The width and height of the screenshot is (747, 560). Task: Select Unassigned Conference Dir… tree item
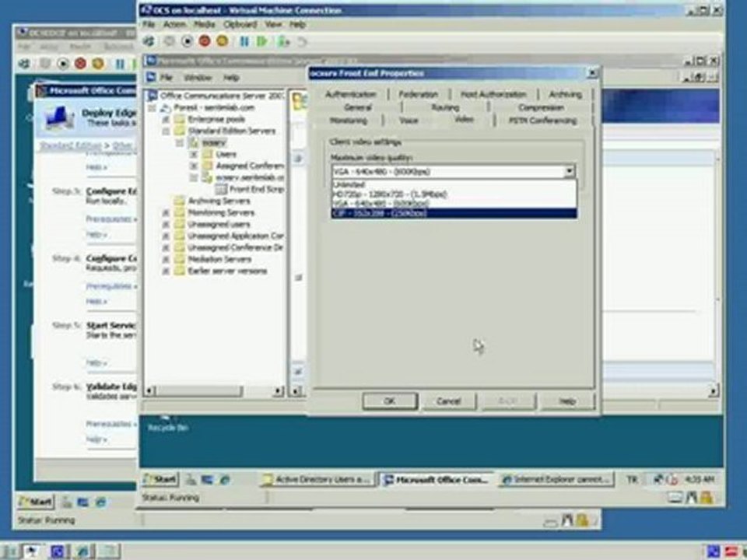click(235, 247)
